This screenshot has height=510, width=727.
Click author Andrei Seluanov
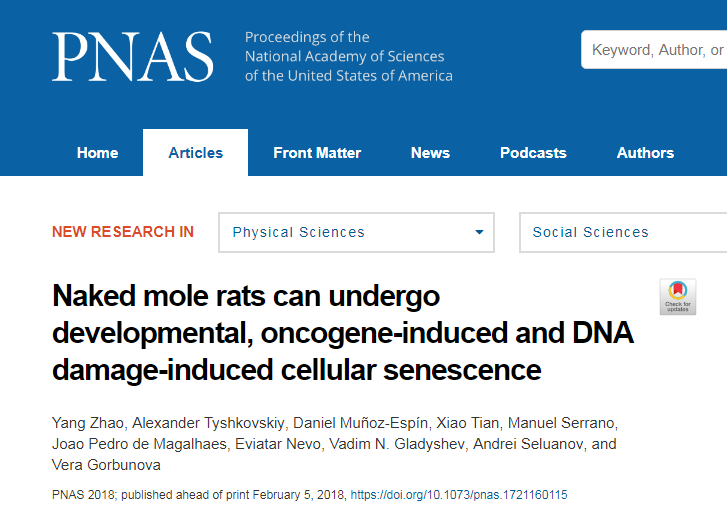point(528,444)
